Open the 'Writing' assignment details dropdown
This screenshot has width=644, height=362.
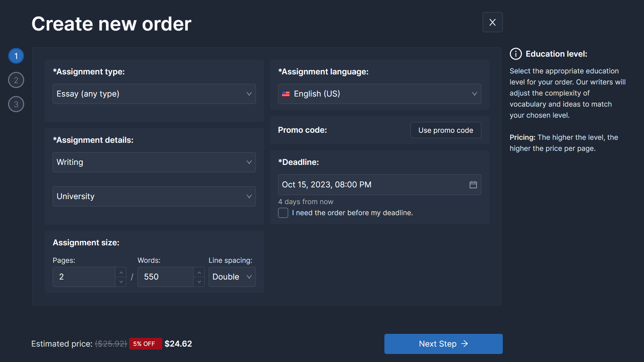click(154, 162)
